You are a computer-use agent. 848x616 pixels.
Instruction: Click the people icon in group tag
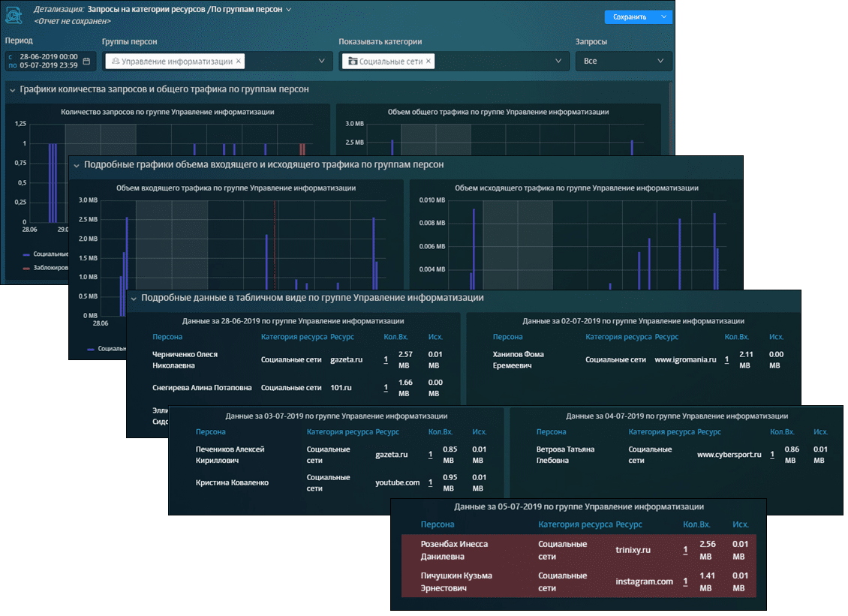pos(115,62)
